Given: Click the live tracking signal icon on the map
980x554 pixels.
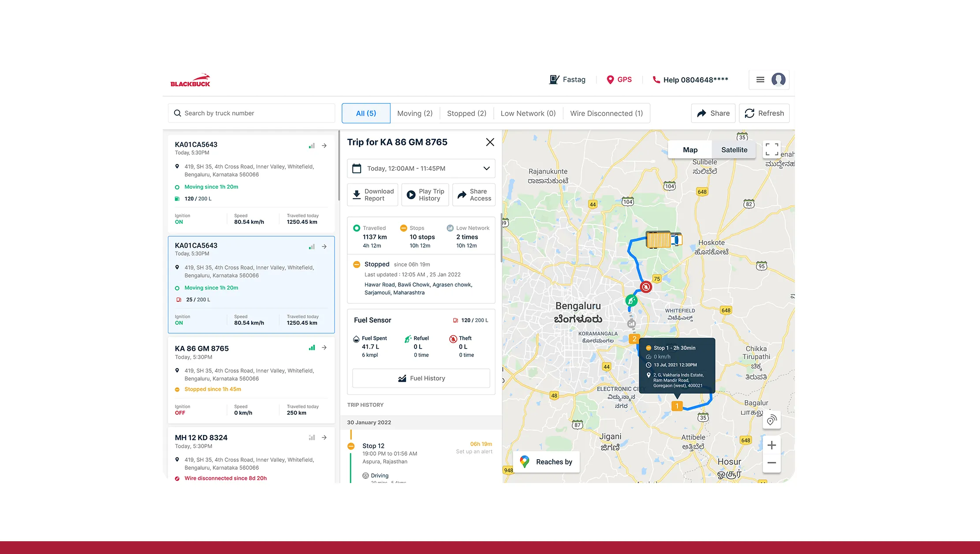Looking at the screenshot, I should tap(771, 420).
